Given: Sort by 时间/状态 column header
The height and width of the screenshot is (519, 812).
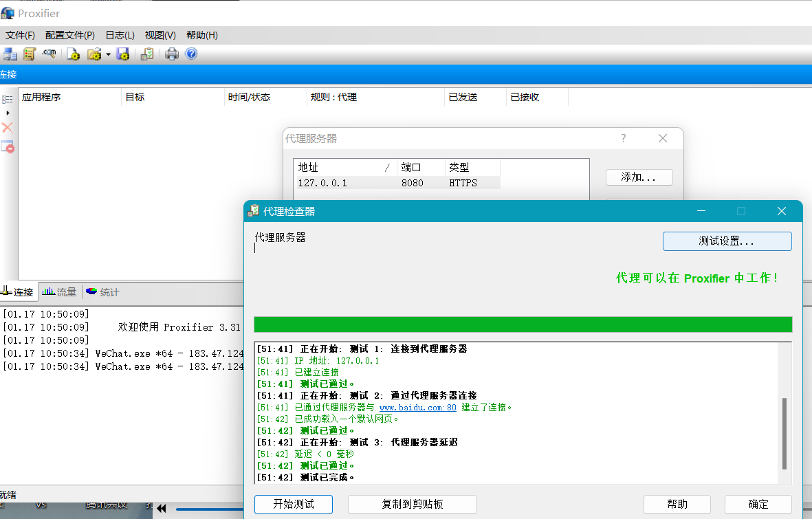Looking at the screenshot, I should (265, 97).
